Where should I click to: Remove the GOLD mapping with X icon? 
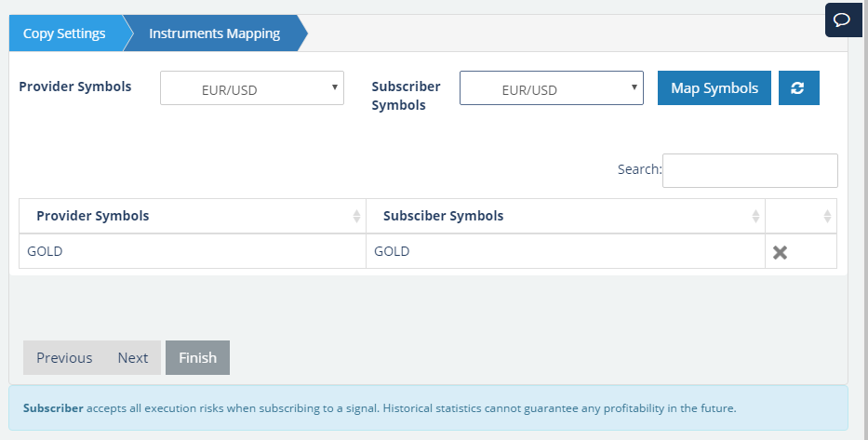click(x=780, y=252)
